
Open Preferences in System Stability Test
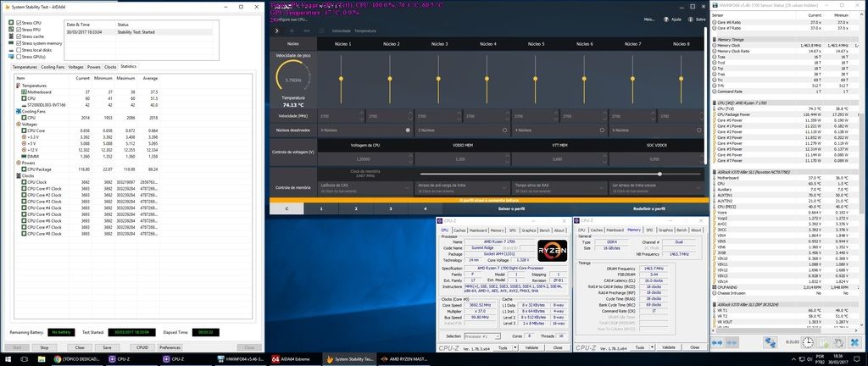[170, 347]
